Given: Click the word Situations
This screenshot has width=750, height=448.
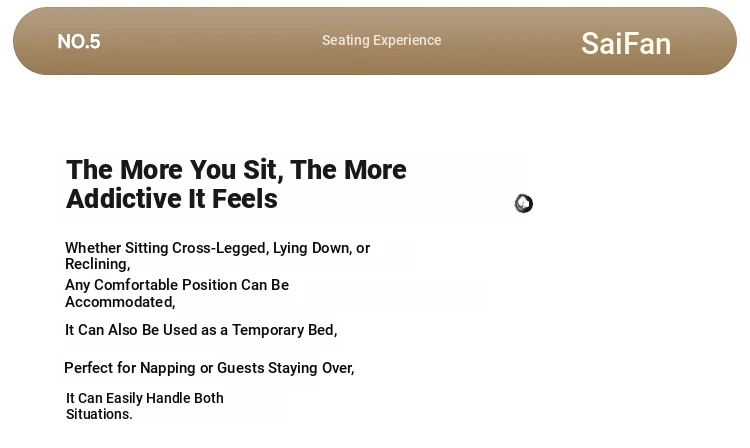Looking at the screenshot, I should [x=99, y=414].
